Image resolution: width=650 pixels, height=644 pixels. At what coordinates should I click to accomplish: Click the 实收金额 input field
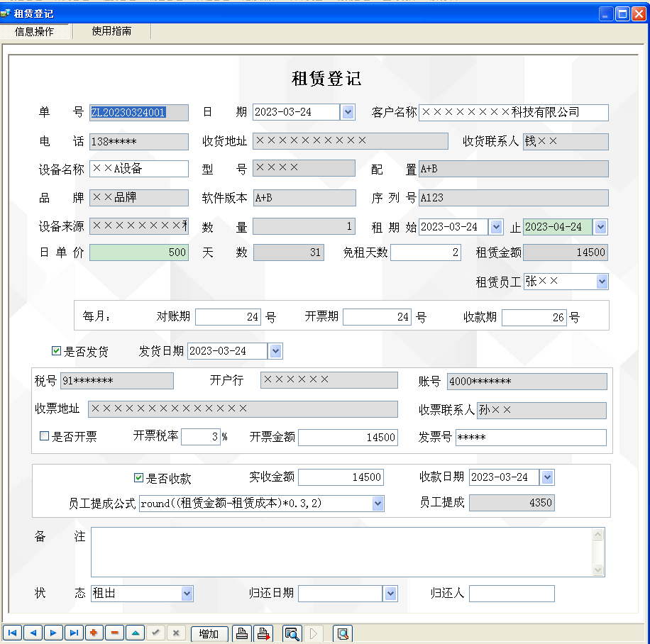[x=341, y=477]
